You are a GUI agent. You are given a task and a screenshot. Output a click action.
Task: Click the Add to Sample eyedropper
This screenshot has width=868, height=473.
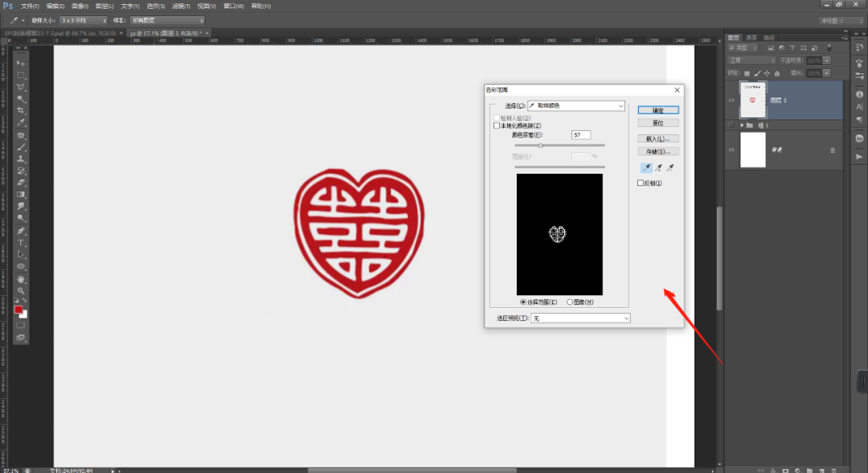point(658,167)
